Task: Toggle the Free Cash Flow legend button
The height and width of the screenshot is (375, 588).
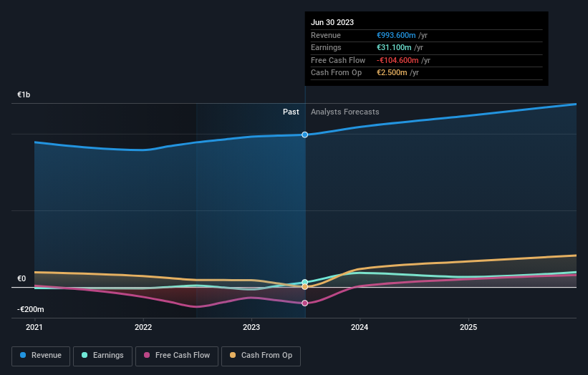Action: click(177, 356)
